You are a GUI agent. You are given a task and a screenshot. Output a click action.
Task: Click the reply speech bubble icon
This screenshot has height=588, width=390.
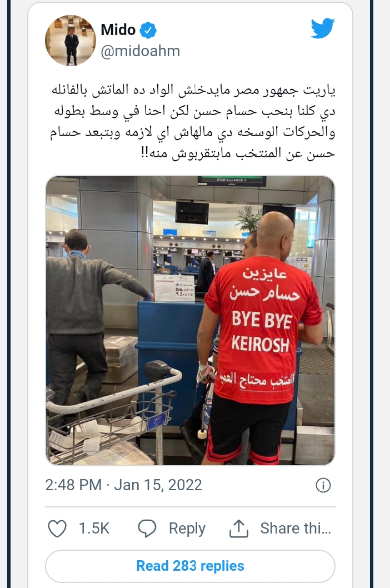[147, 529]
